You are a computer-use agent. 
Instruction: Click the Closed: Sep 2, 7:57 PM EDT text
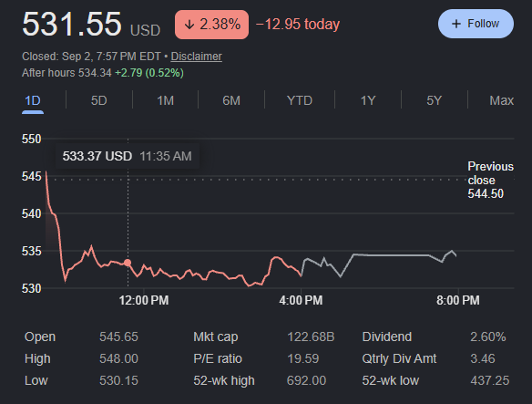pyautogui.click(x=91, y=57)
